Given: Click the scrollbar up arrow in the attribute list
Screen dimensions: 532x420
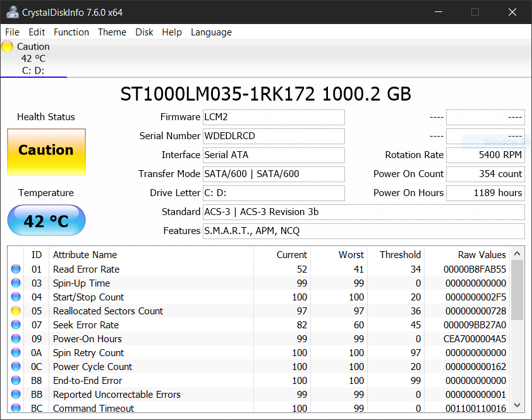Looking at the screenshot, I should pos(517,253).
